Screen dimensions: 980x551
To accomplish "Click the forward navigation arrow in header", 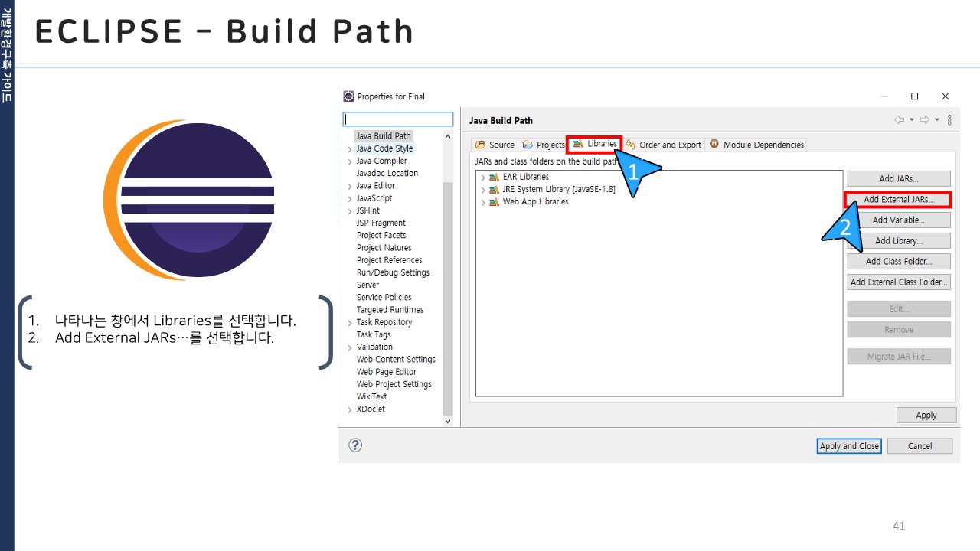I will tap(925, 120).
